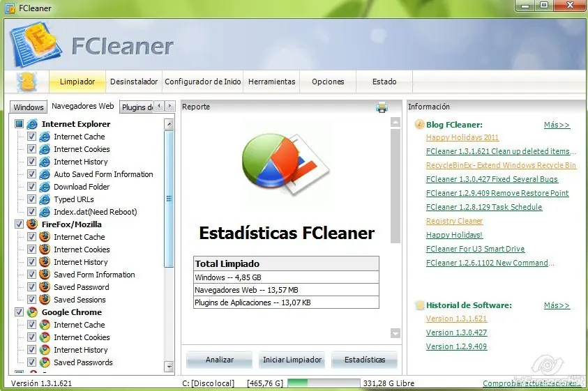This screenshot has height=391, width=588.
Task: Click Firefox icon beside Saved Sessions
Action: (45, 300)
